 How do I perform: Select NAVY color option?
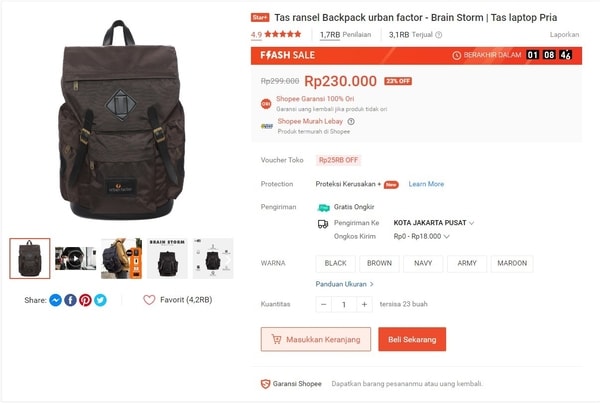423,263
